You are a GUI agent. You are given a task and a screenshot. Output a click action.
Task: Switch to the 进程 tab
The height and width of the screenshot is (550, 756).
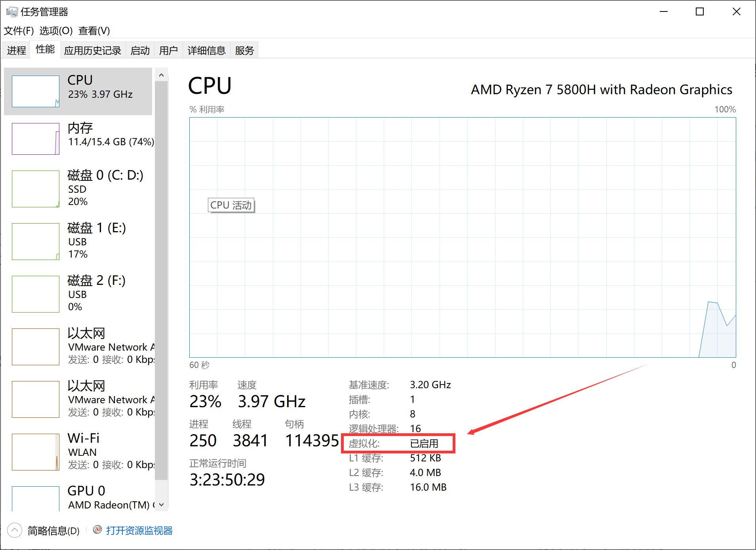(16, 50)
